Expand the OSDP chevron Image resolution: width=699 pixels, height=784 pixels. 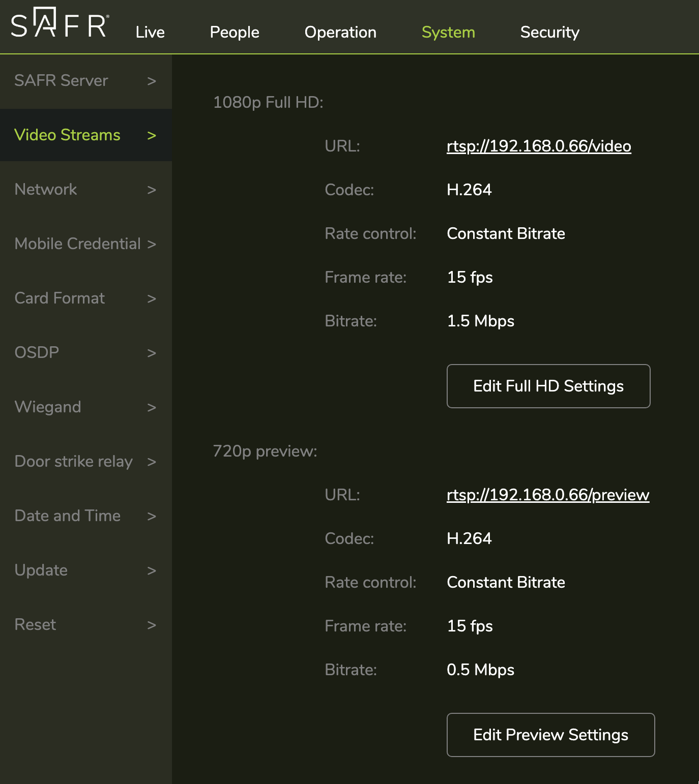click(x=151, y=353)
